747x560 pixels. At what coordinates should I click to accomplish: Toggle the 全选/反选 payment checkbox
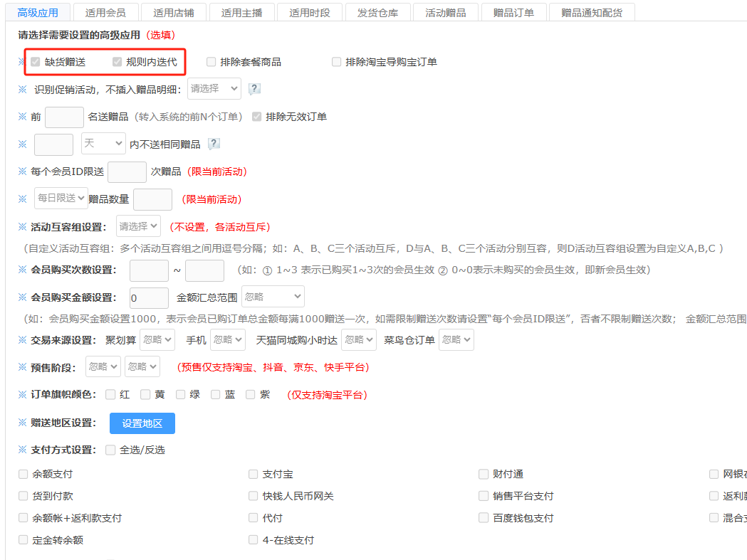110,450
